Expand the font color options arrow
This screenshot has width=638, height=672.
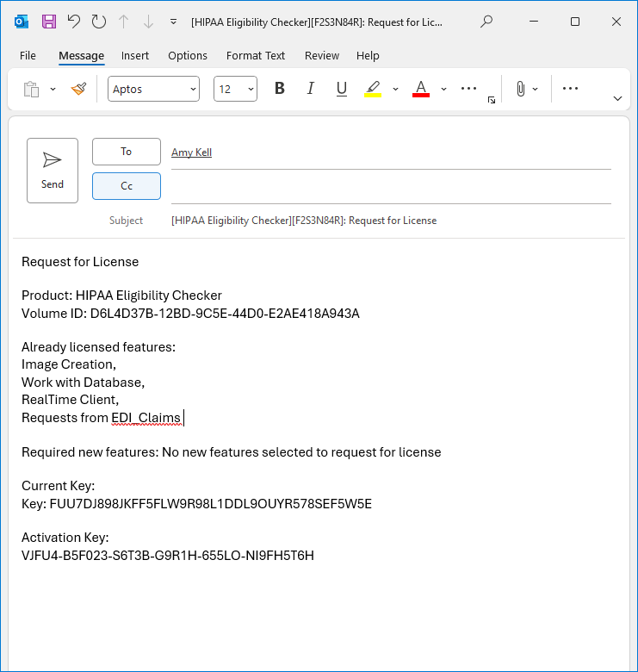pyautogui.click(x=444, y=89)
